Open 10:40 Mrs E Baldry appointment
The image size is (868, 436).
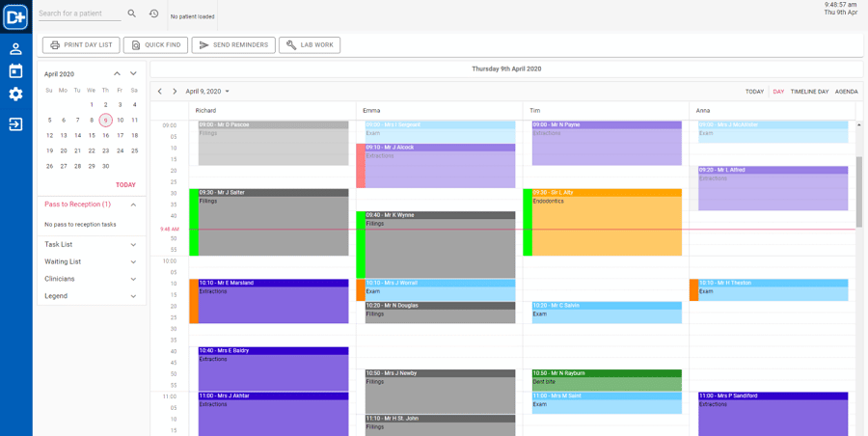click(x=274, y=369)
